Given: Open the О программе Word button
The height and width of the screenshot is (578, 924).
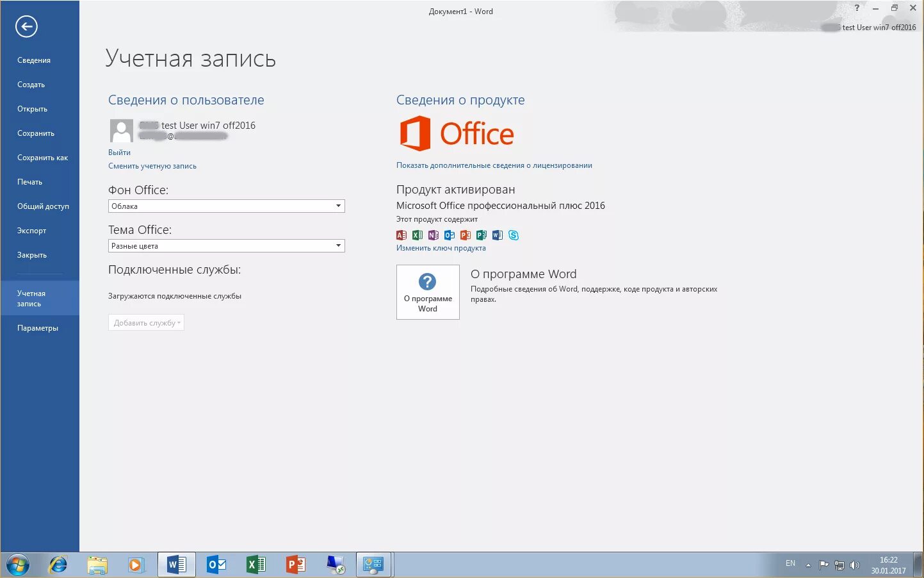Looking at the screenshot, I should tap(428, 292).
